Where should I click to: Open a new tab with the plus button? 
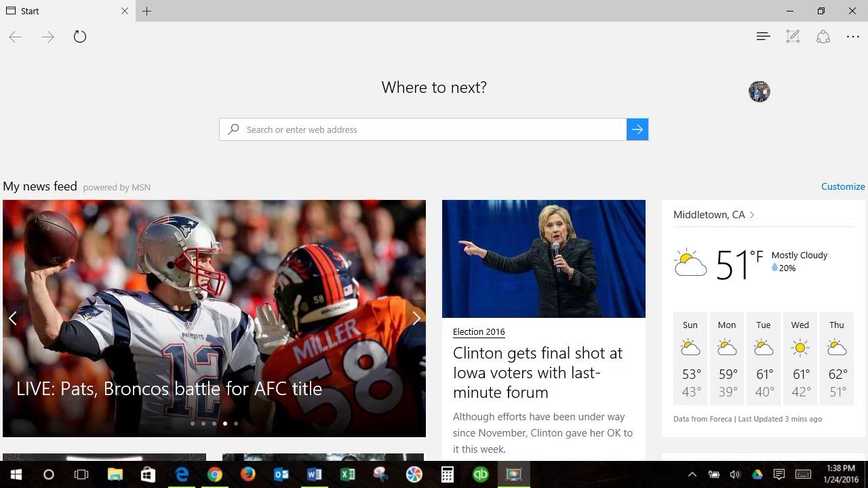click(x=146, y=11)
